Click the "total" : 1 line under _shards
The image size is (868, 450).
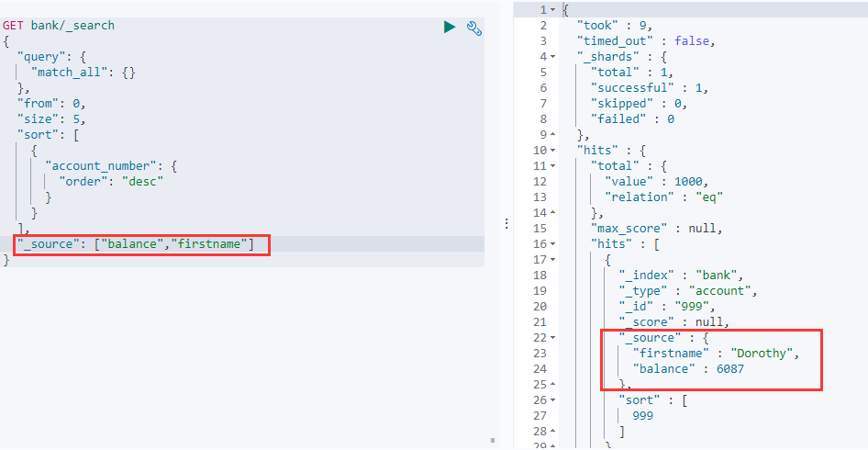point(631,72)
